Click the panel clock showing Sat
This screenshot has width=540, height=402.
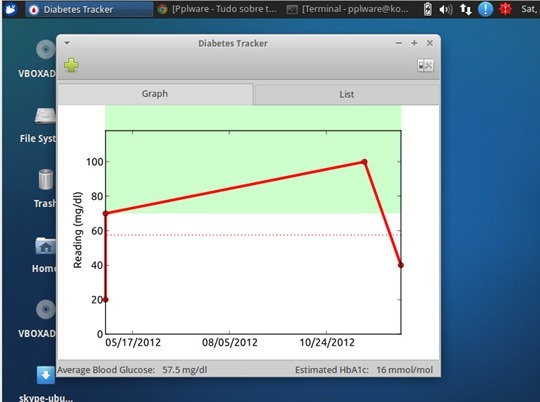pos(530,9)
